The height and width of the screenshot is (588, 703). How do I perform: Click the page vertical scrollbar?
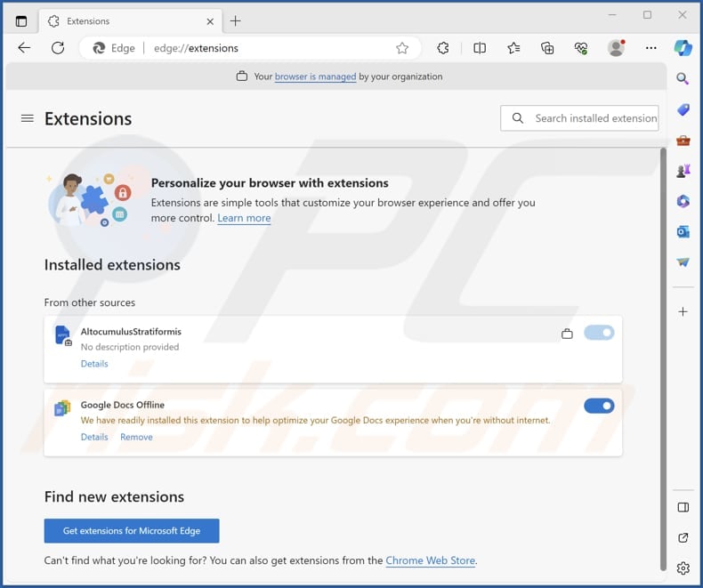[x=663, y=358]
